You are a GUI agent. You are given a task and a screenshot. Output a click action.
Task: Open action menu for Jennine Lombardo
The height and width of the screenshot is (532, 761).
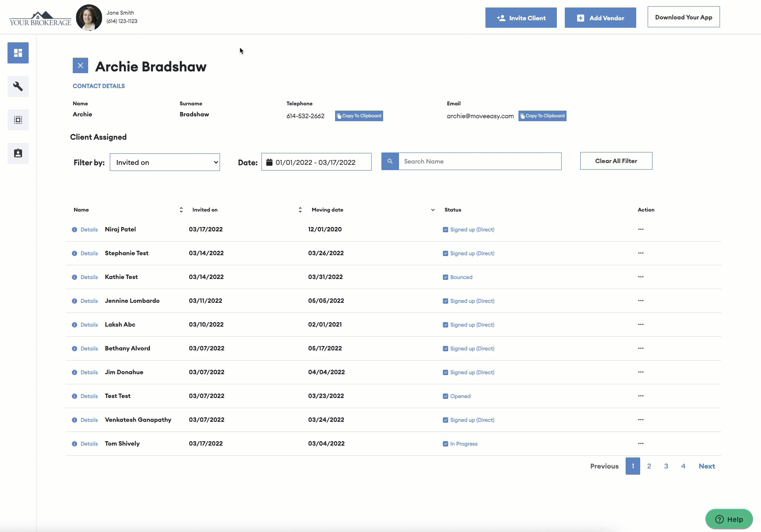[641, 301]
